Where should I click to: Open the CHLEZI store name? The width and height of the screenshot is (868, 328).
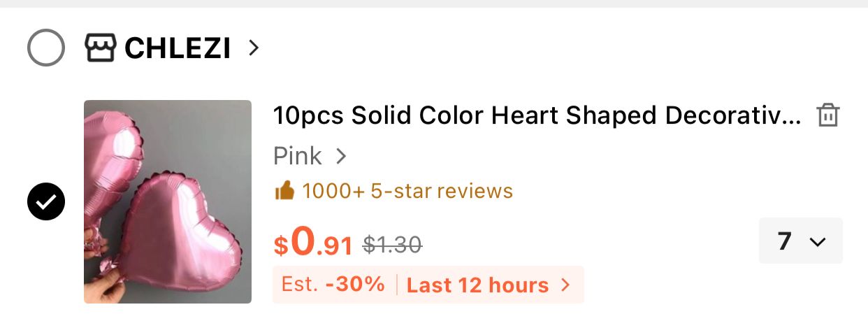coord(178,48)
